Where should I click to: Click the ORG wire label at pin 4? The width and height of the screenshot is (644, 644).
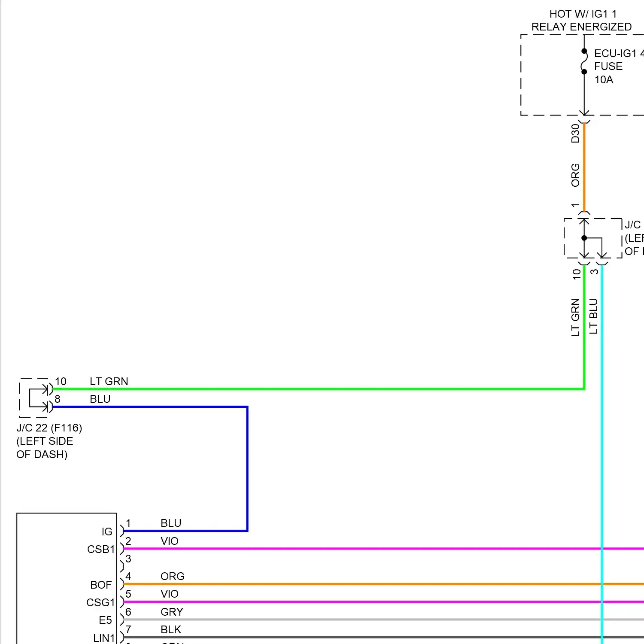click(173, 576)
